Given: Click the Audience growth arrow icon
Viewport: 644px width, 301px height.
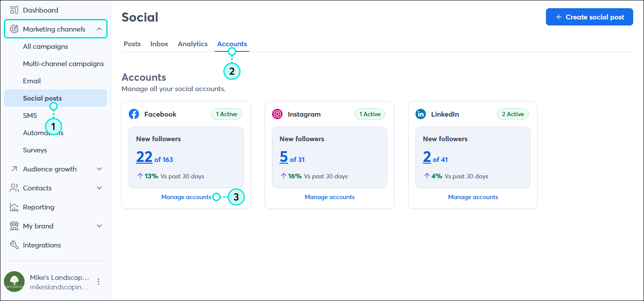Looking at the screenshot, I should point(14,169).
